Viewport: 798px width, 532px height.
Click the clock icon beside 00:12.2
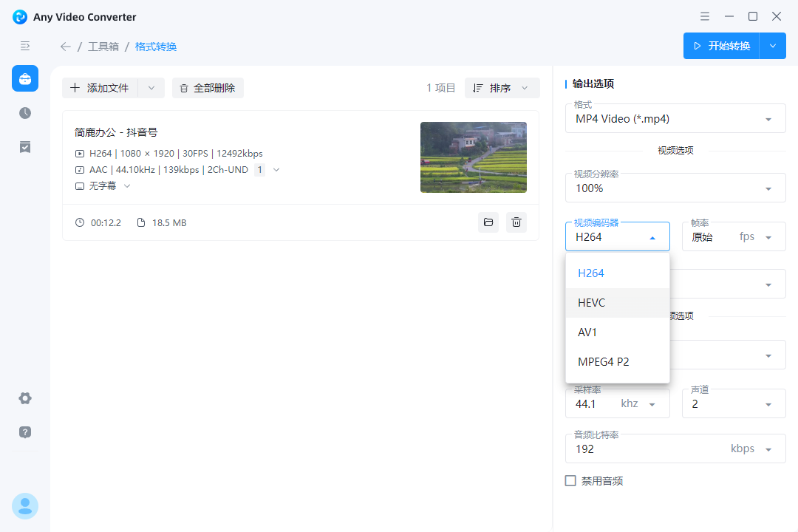click(x=80, y=222)
